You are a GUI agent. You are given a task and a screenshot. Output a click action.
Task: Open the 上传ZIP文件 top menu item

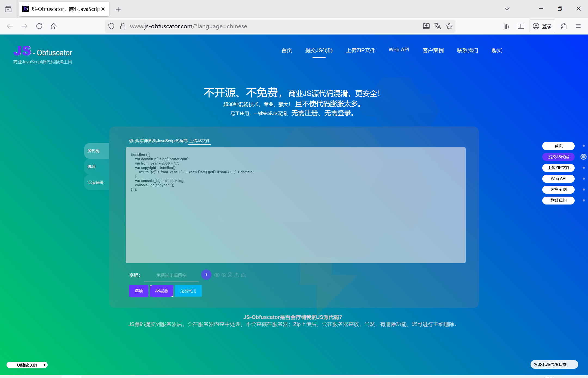tap(360, 50)
